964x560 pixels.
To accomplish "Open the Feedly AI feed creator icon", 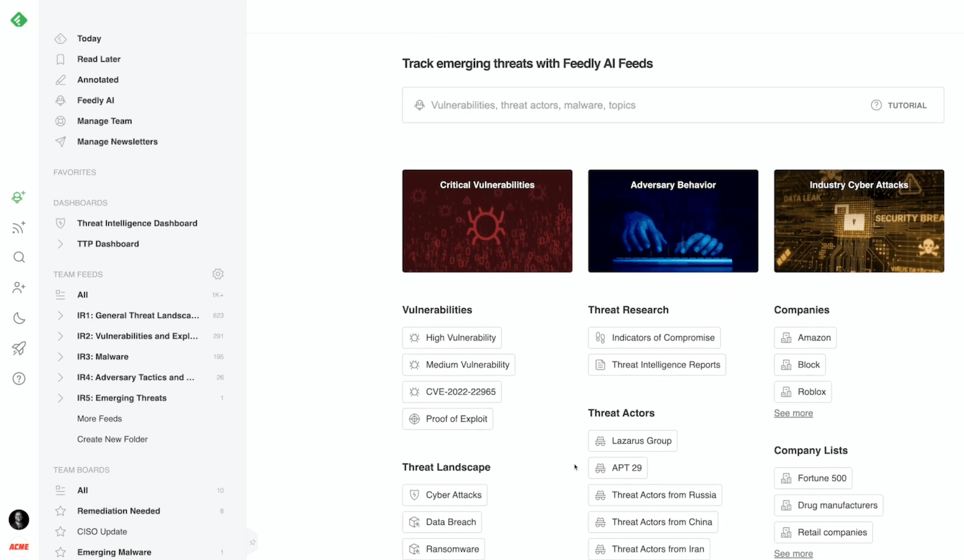I will point(19,197).
